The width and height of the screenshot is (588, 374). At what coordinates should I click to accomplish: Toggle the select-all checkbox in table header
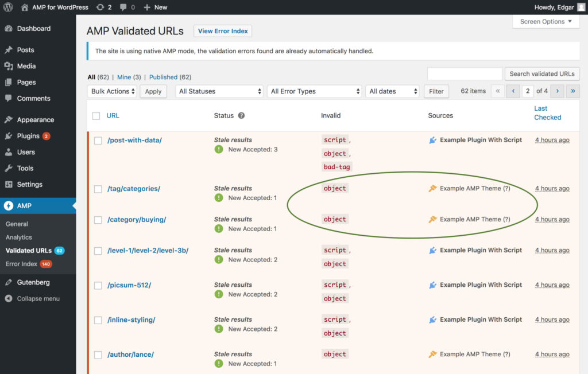(x=96, y=116)
